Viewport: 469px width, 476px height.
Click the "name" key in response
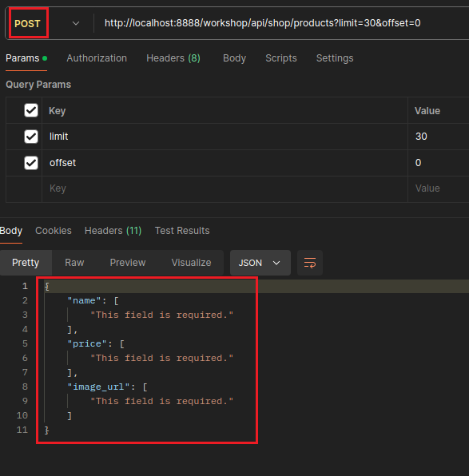pos(84,300)
